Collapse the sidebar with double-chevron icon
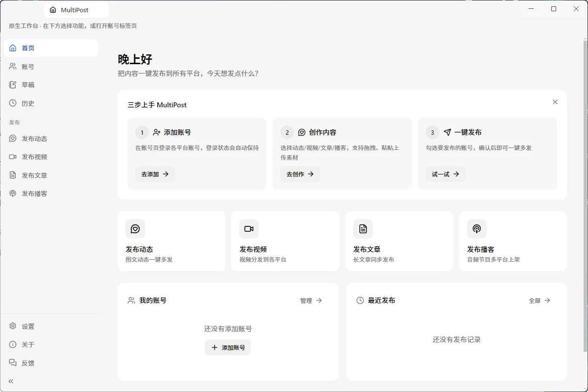This screenshot has height=392, width=588. point(11,381)
